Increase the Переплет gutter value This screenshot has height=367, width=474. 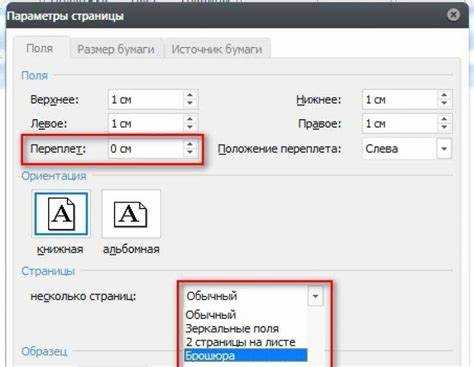pyautogui.click(x=190, y=144)
